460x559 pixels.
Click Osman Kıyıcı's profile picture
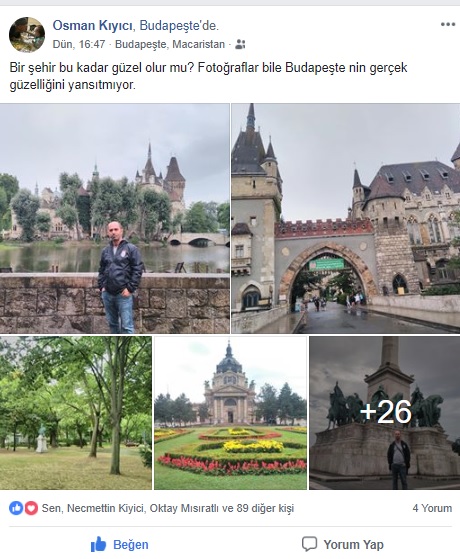[27, 35]
